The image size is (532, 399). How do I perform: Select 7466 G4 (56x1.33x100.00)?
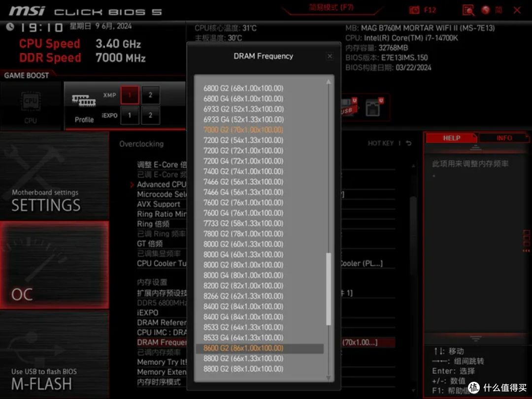click(x=243, y=193)
